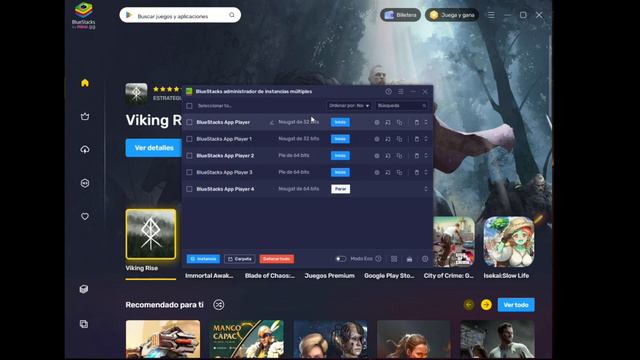This screenshot has height=360, width=640.
Task: Open the Isekai: Slow Life thumbnail
Action: tap(509, 242)
